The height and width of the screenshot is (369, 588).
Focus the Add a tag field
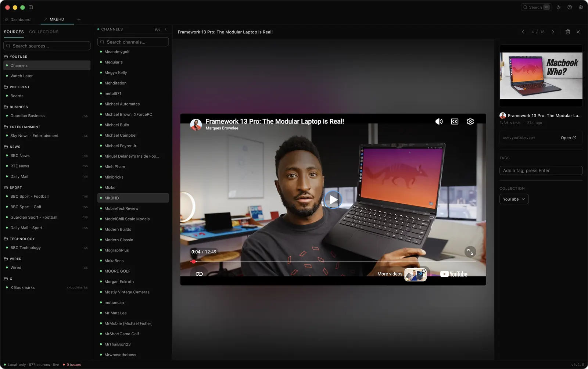click(x=541, y=171)
